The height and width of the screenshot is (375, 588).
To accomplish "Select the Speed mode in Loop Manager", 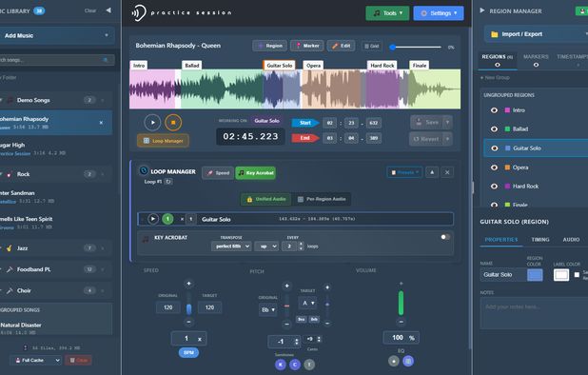I will [218, 173].
